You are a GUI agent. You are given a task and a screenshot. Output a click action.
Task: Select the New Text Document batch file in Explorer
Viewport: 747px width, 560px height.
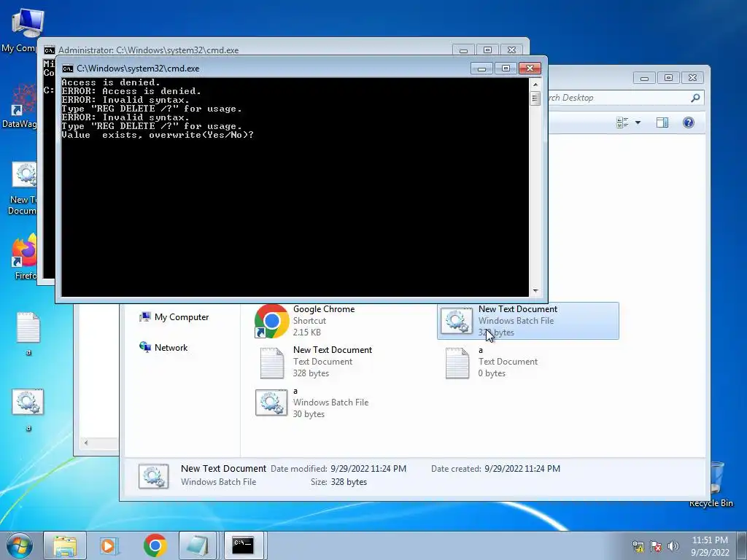point(528,321)
